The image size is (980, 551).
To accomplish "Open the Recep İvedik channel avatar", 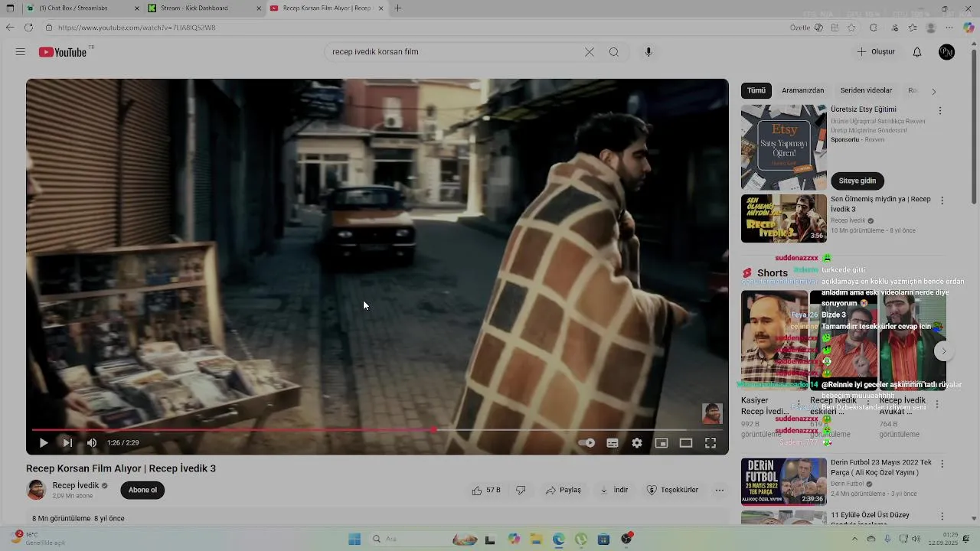I will pos(36,490).
